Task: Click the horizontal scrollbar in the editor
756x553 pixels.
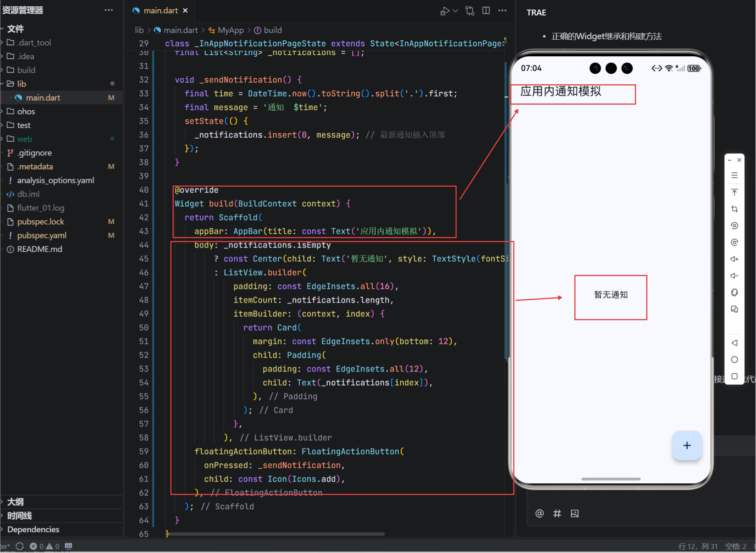Action: coord(276,534)
